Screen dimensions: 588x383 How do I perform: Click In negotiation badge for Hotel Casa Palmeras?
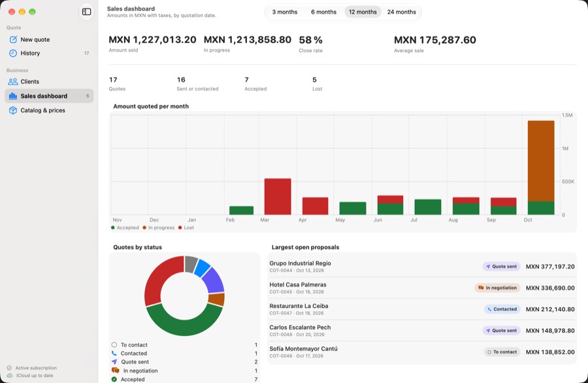pyautogui.click(x=498, y=288)
